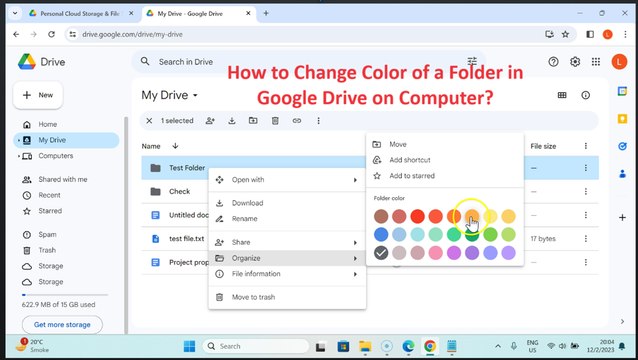Clear selection with the X icon

(x=149, y=121)
